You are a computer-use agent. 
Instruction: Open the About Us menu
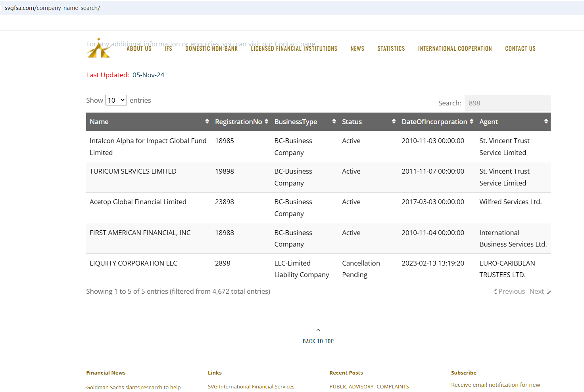click(x=139, y=49)
